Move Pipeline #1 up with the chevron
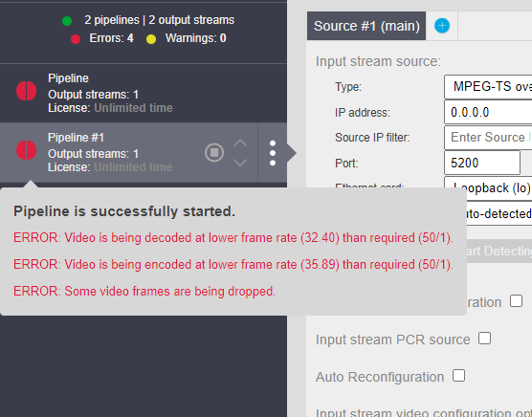This screenshot has height=417, width=532. coord(240,143)
